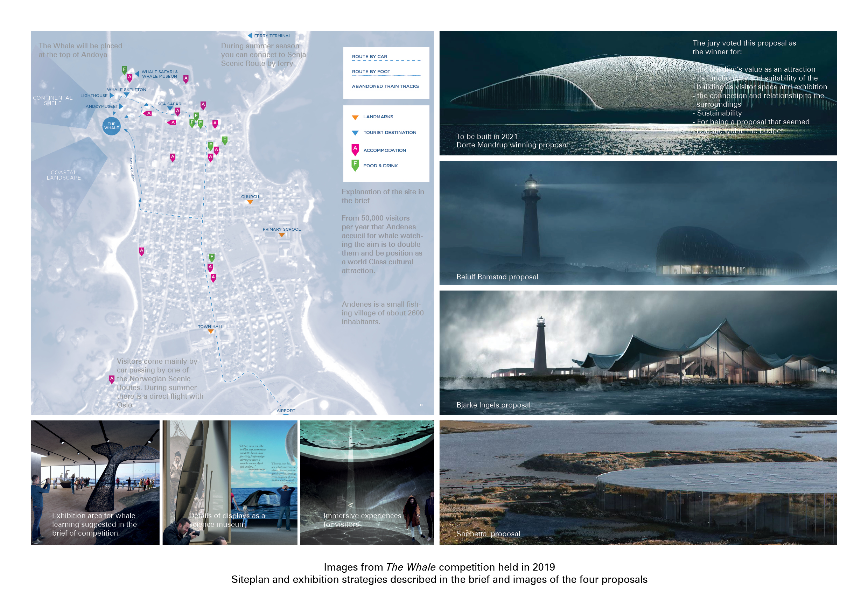Click the orange Town Hall landmark marker
The image size is (868, 614).
[x=211, y=332]
